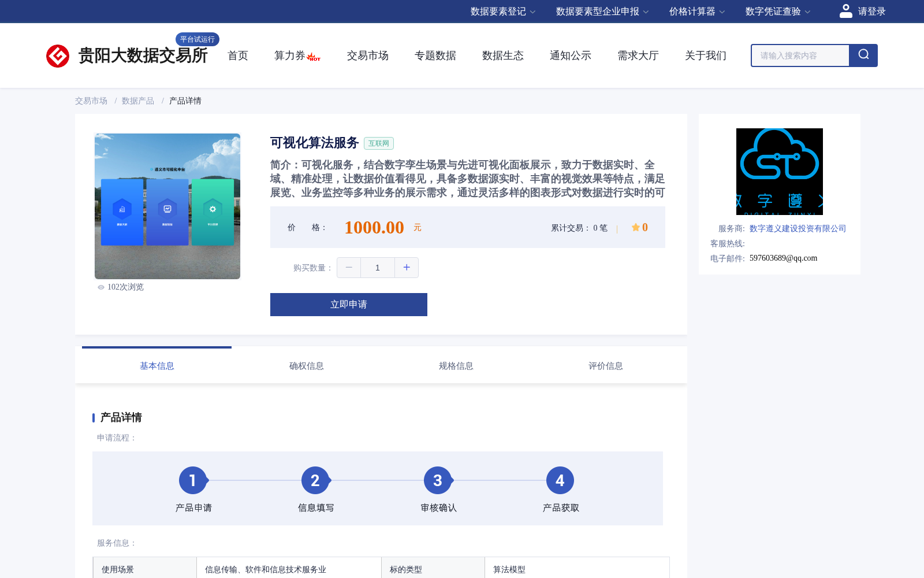Open the 通知公示 nav item
The image size is (924, 578).
(x=571, y=55)
